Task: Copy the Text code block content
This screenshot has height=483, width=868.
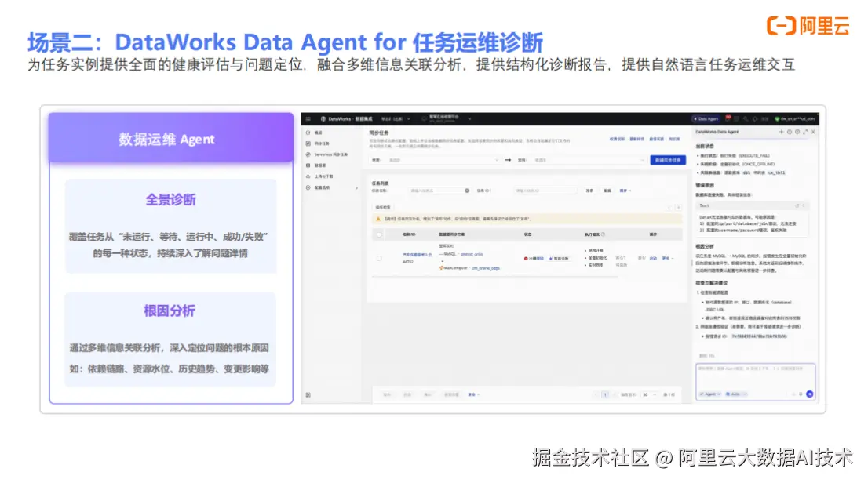Action: pyautogui.click(x=797, y=205)
